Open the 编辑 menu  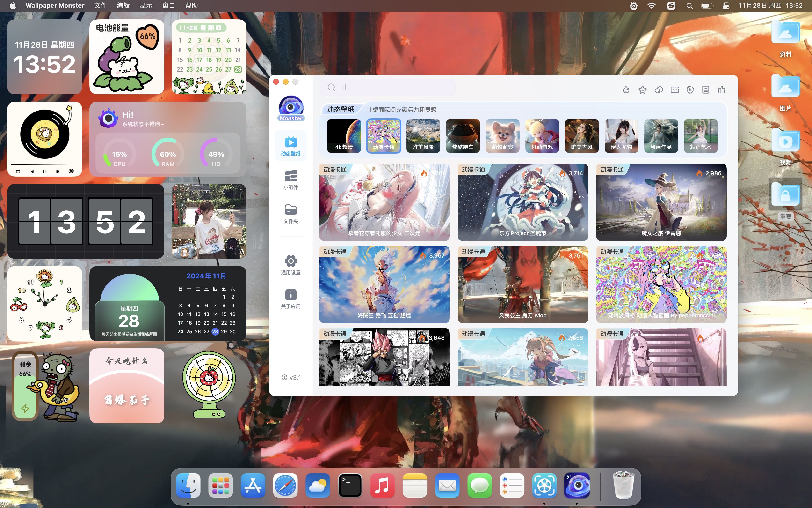(x=123, y=5)
